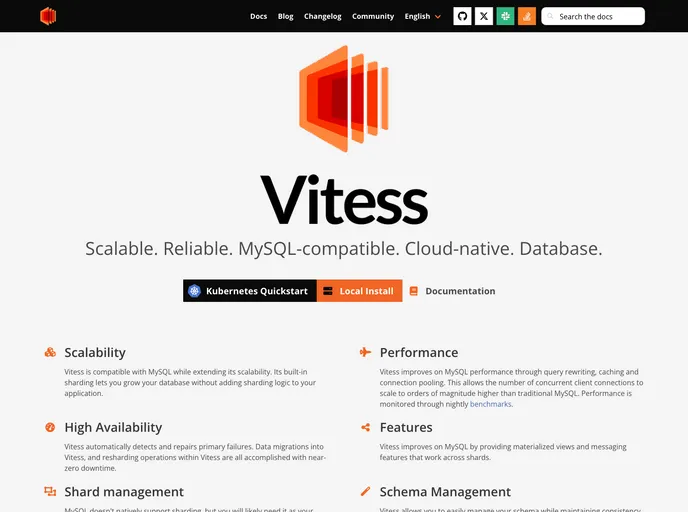
Task: Expand the English language dropdown
Action: tap(422, 16)
